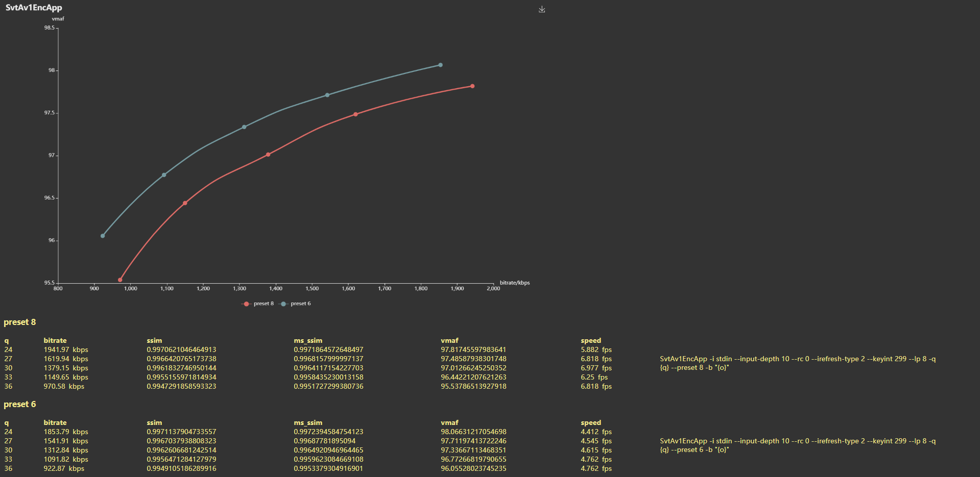Viewport: 980px width, 477px height.
Task: Select vmaf value 96.05528023745235
Action: tap(473, 468)
